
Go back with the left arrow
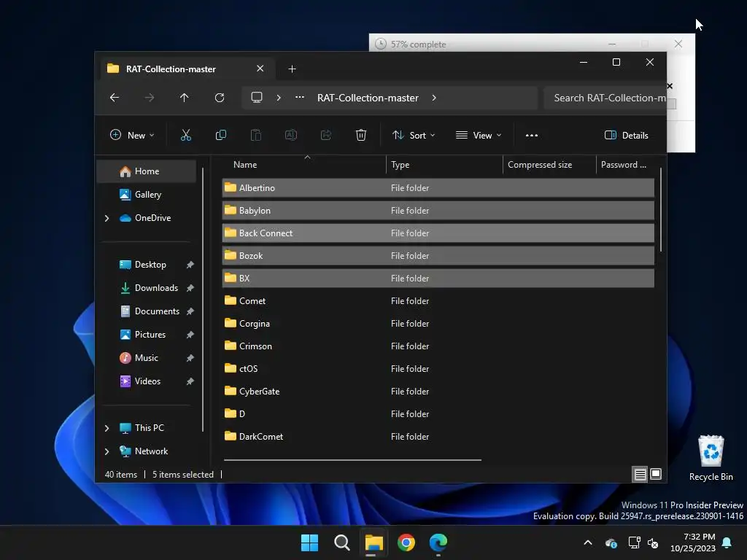(115, 98)
